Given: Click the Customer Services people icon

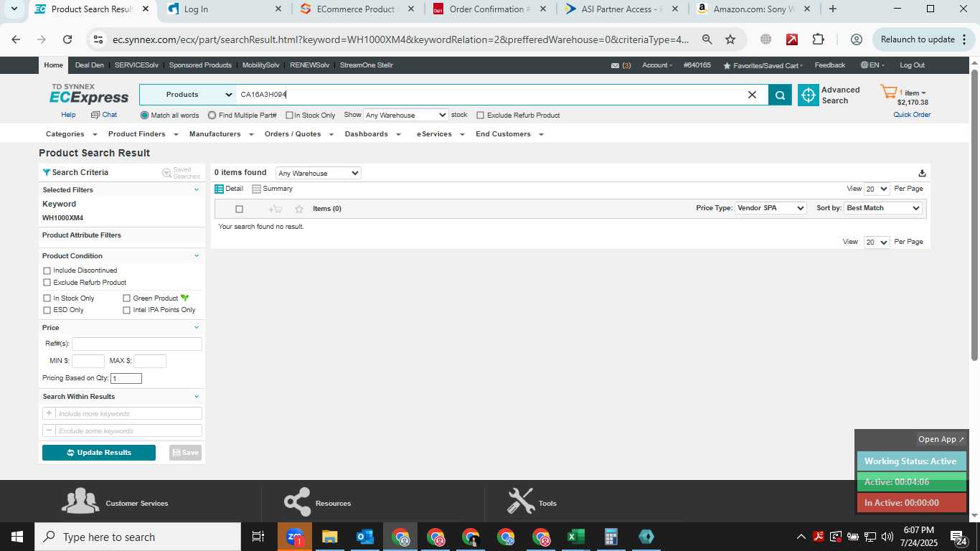Looking at the screenshot, I should click(80, 501).
